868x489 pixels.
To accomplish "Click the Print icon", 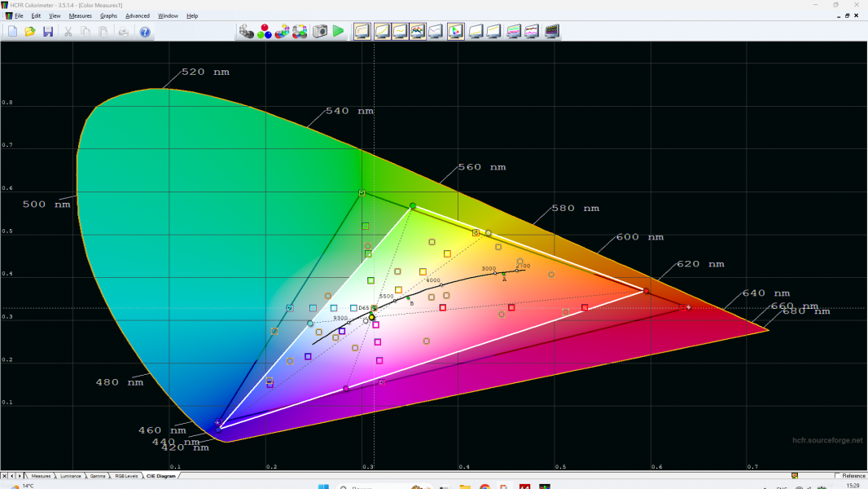I will click(x=124, y=32).
